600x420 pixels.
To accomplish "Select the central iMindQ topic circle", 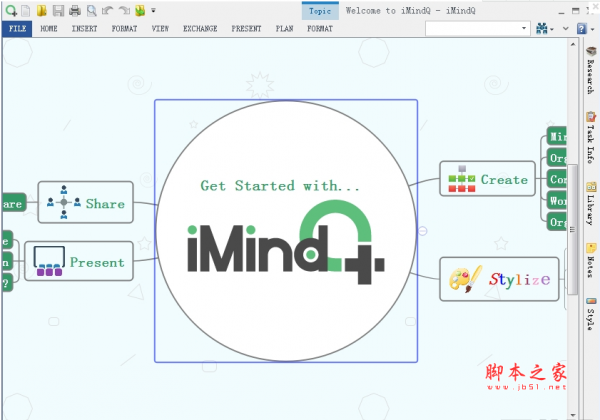I will (x=286, y=231).
